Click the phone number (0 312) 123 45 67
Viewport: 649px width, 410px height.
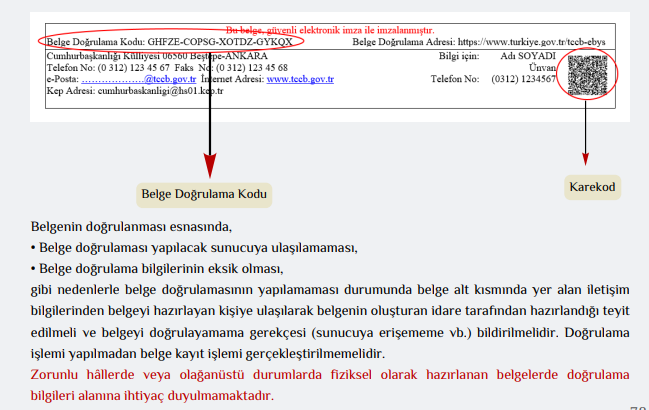coord(134,67)
